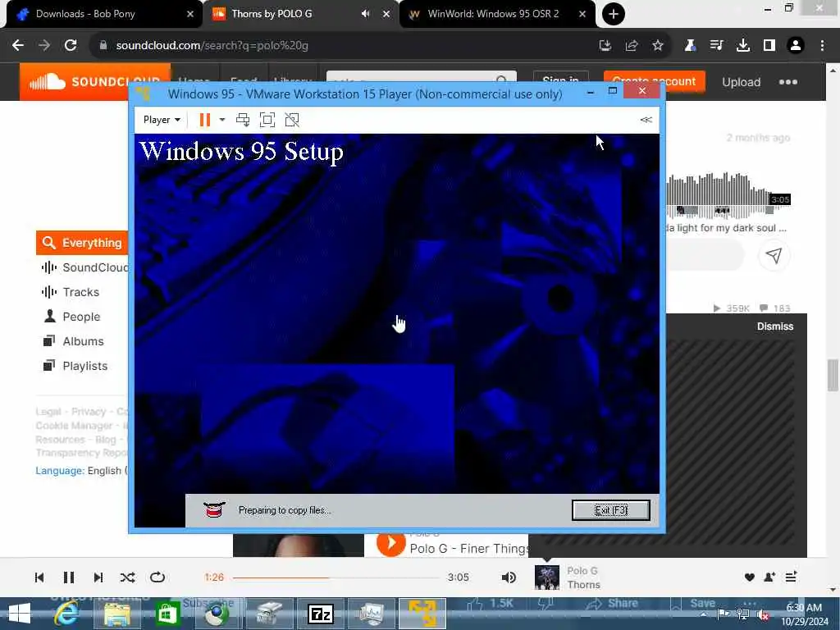
Task: Share this page from the address bar
Action: point(632,46)
